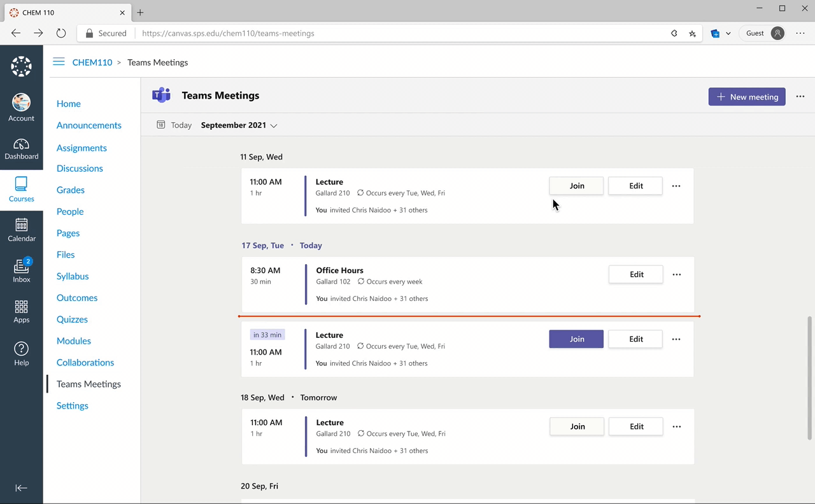The image size is (815, 504).
Task: Open Courses in the global sidebar
Action: pyautogui.click(x=21, y=189)
